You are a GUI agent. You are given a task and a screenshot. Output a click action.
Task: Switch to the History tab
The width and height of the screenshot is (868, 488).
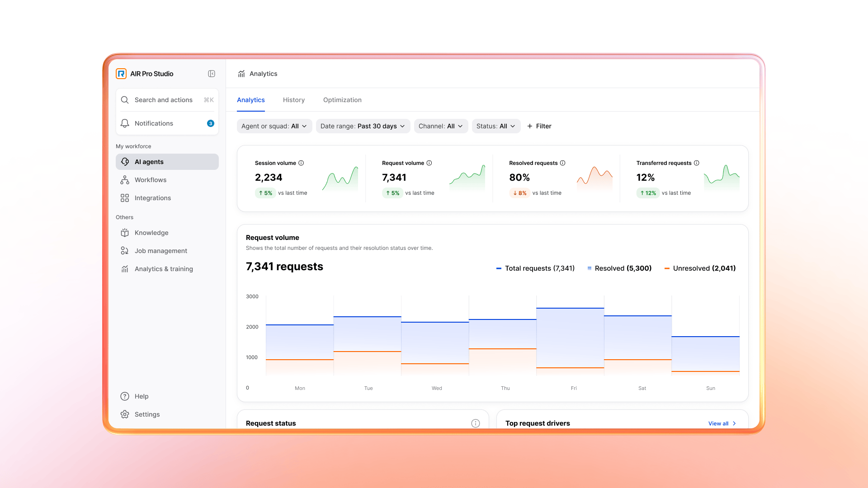click(293, 100)
